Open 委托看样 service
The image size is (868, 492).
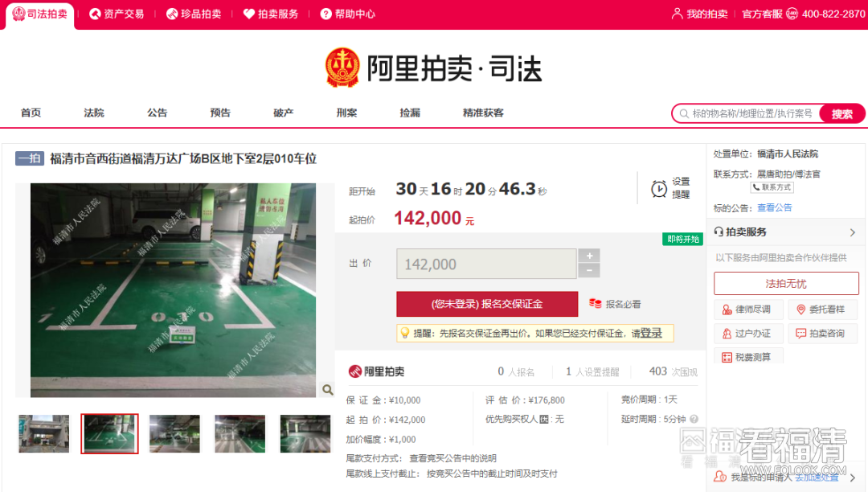[x=823, y=310]
